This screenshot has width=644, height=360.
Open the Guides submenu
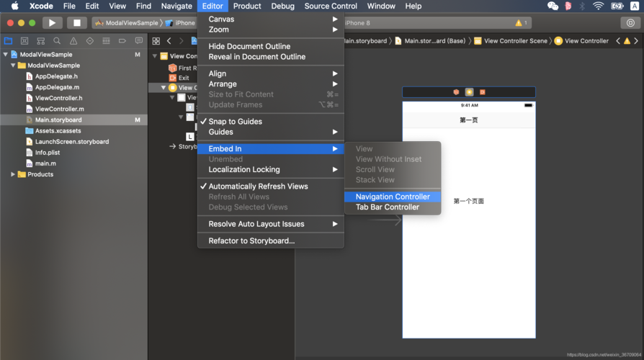pyautogui.click(x=271, y=132)
